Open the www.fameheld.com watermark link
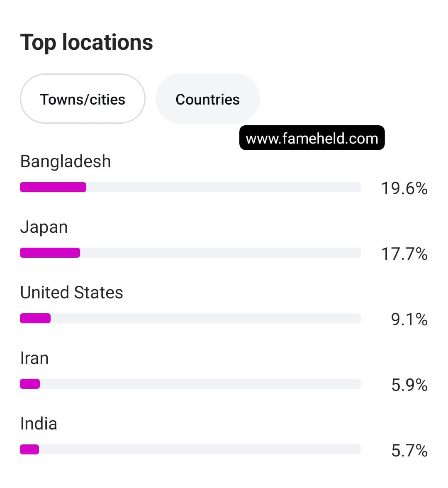This screenshot has height=488, width=448. coord(312,138)
